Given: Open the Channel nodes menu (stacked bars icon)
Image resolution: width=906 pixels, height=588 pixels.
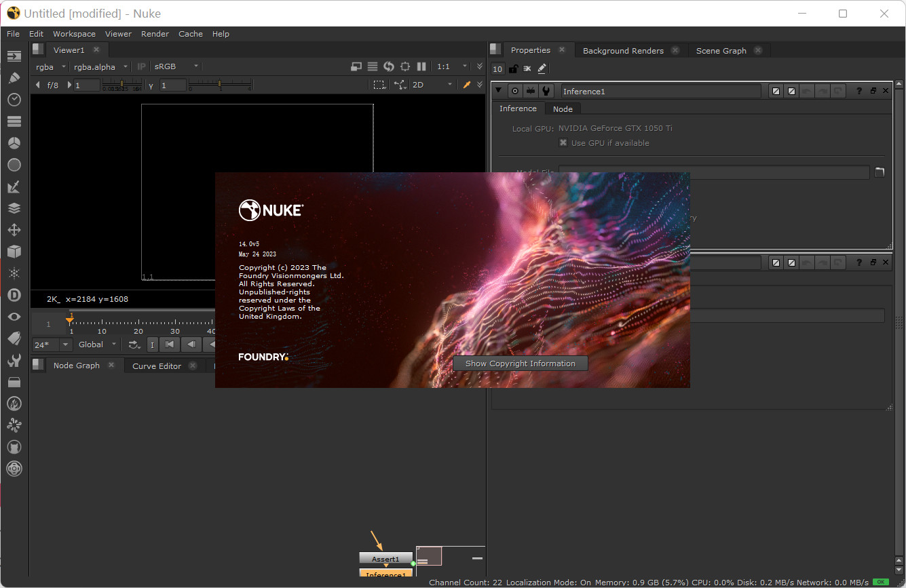Looking at the screenshot, I should [14, 121].
